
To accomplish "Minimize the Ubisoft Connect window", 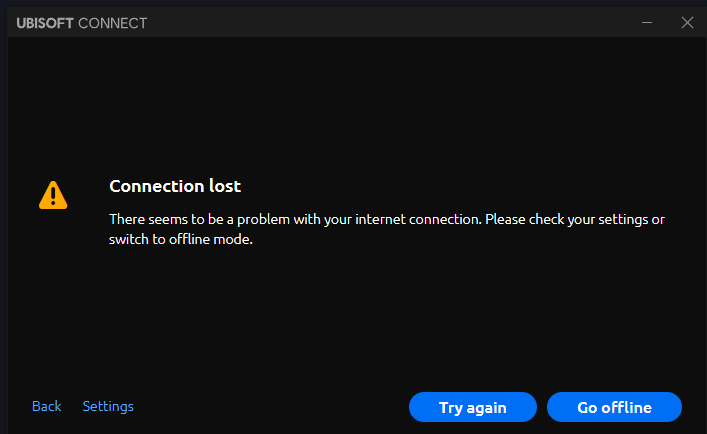I will click(648, 22).
